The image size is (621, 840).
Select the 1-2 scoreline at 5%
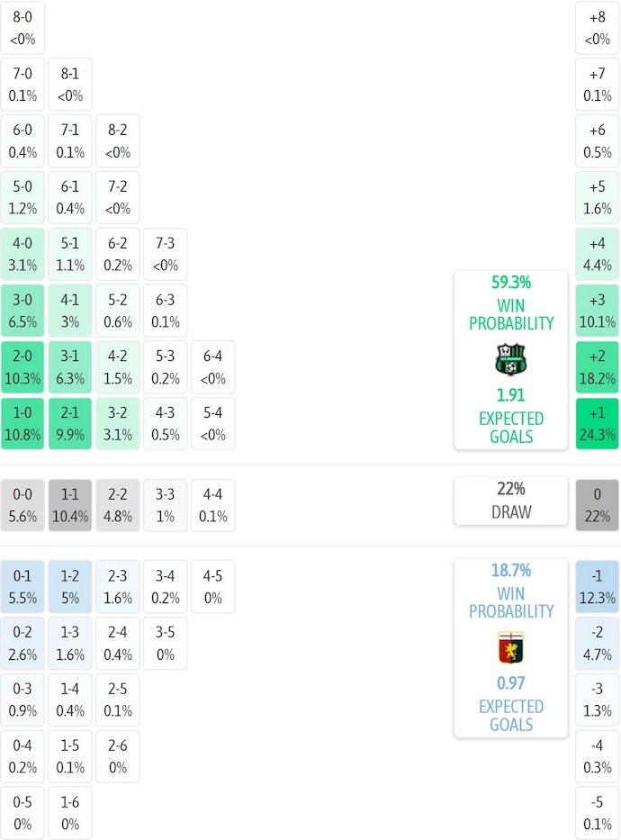click(x=70, y=587)
